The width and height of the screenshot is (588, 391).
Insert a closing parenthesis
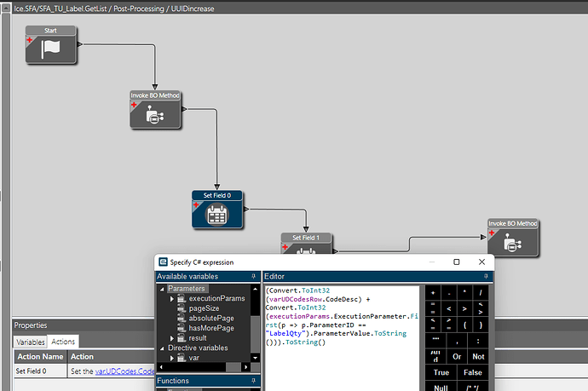pyautogui.click(x=481, y=325)
